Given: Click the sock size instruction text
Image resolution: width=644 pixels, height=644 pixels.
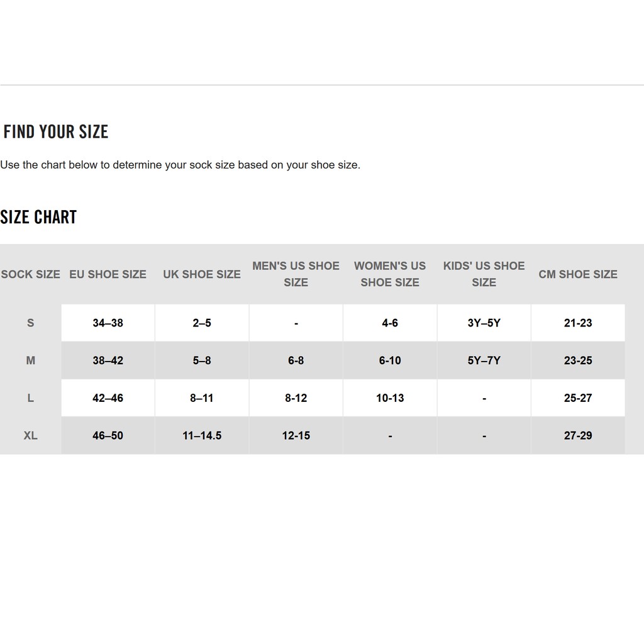Looking at the screenshot, I should pyautogui.click(x=180, y=165).
